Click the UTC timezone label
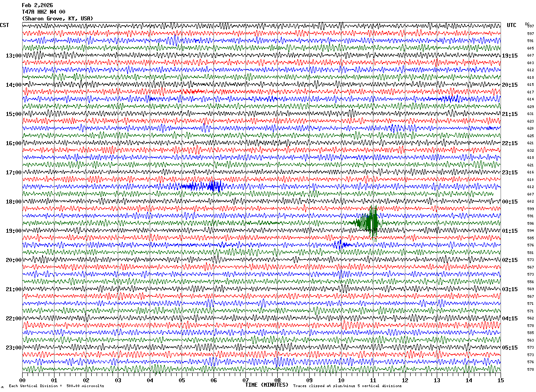This screenshot has height=392, width=536. point(512,25)
